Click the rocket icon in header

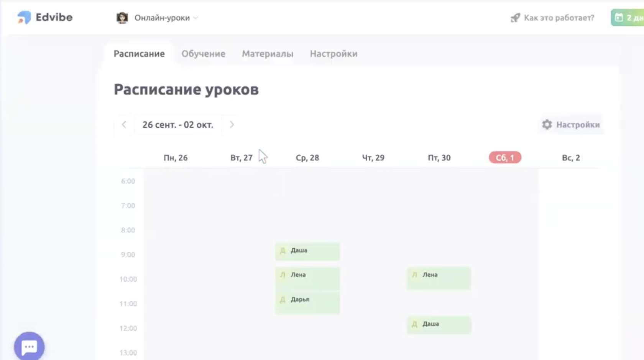515,18
